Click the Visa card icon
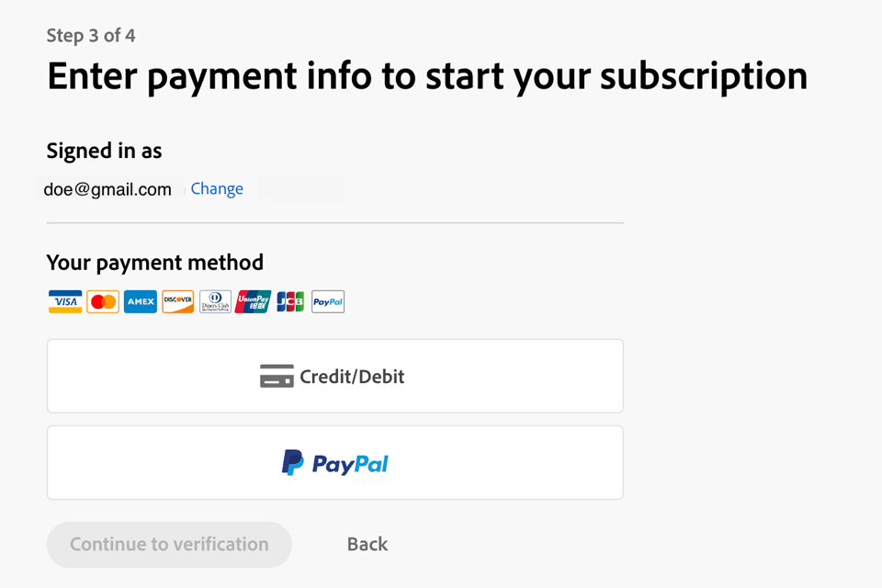Viewport: 882px width, 588px height. pos(65,301)
